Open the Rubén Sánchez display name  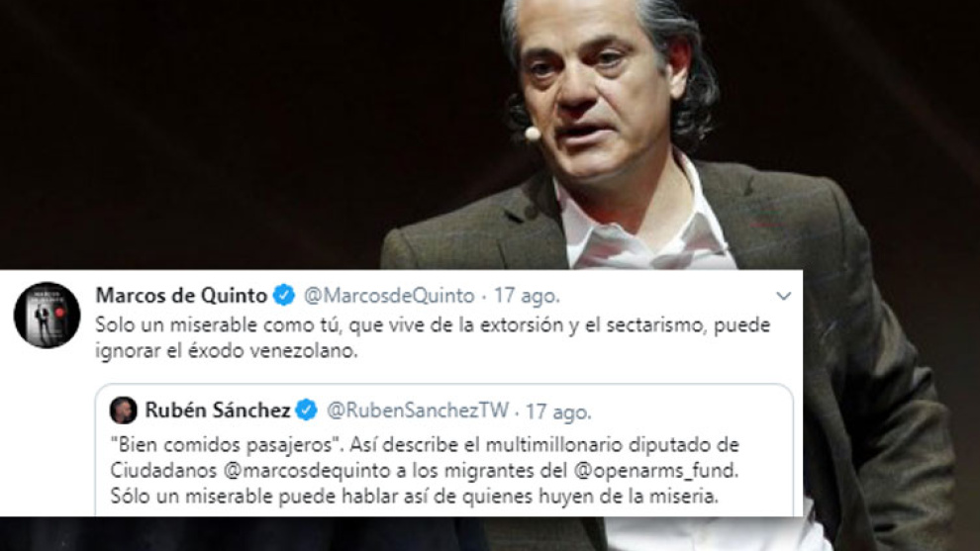pos(218,411)
